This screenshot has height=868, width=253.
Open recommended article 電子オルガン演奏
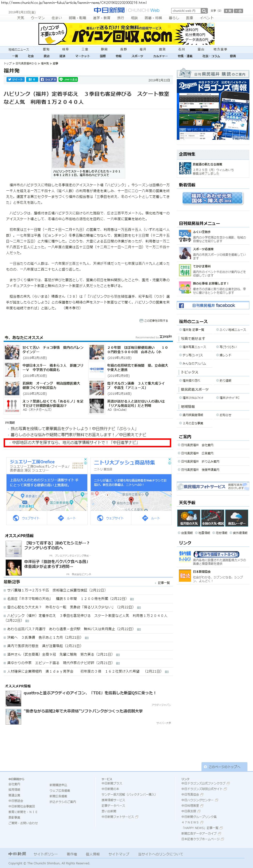(136, 386)
